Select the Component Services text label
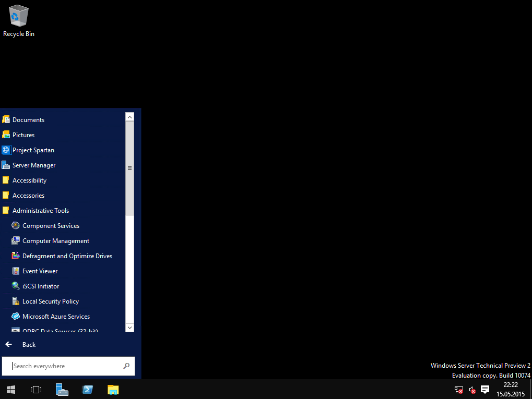Viewport: 532px width, 399px height. pyautogui.click(x=51, y=226)
